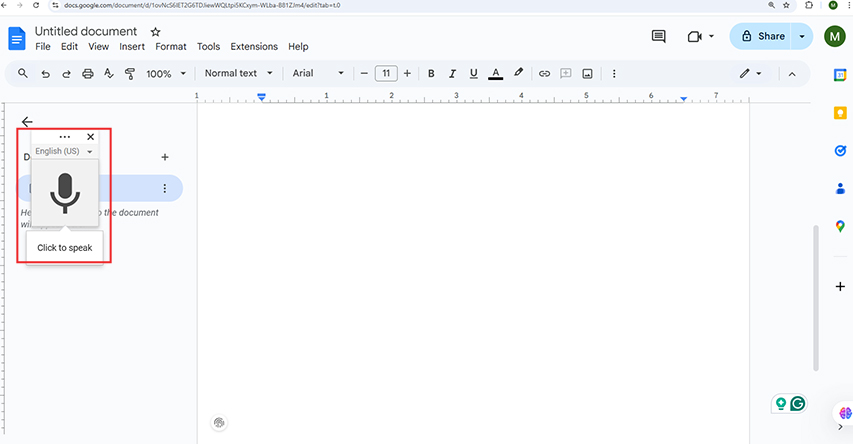Image resolution: width=853 pixels, height=444 pixels.
Task: Print the document with printer icon
Action: (x=88, y=73)
